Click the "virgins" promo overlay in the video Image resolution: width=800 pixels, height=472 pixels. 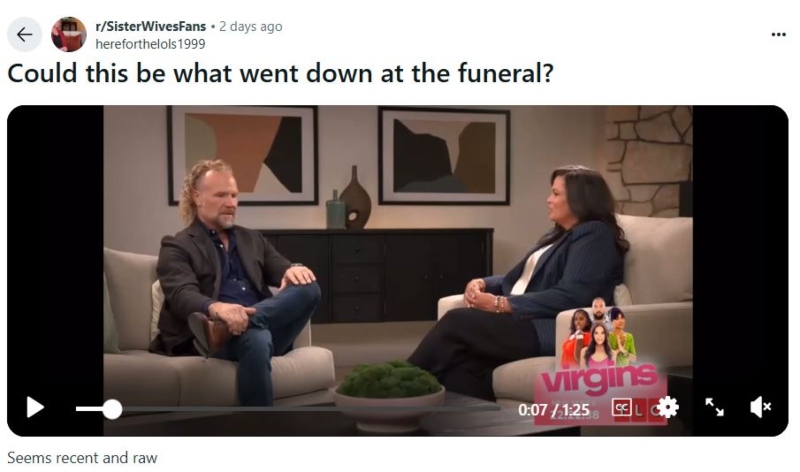601,360
